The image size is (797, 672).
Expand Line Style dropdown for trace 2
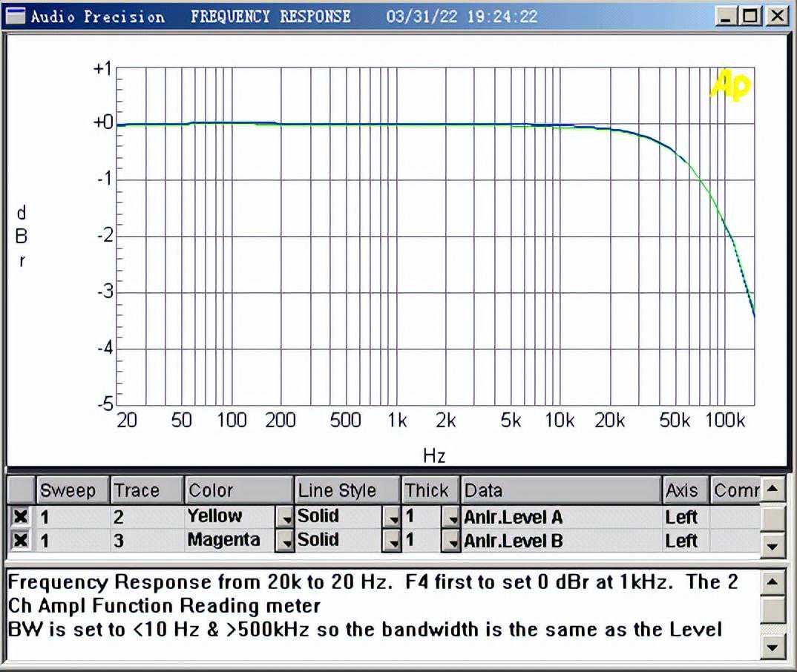392,518
